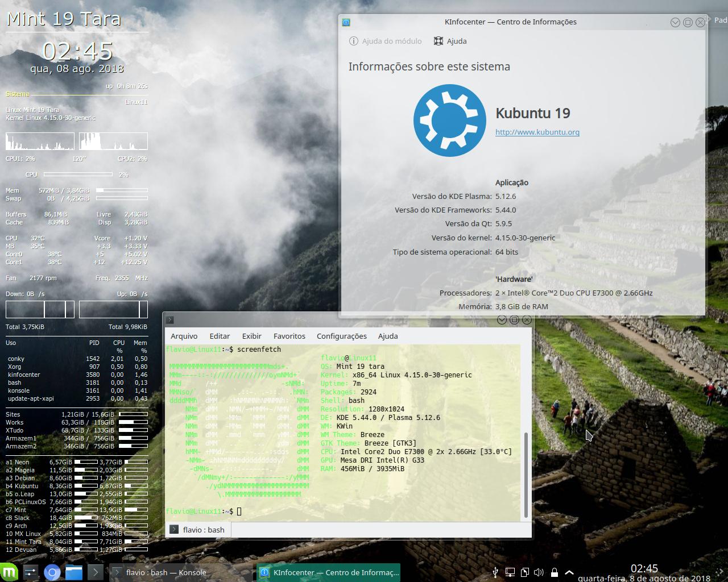Open the Configurações menu in Konsole
Viewport: 728px width, 582px height.
pos(341,336)
